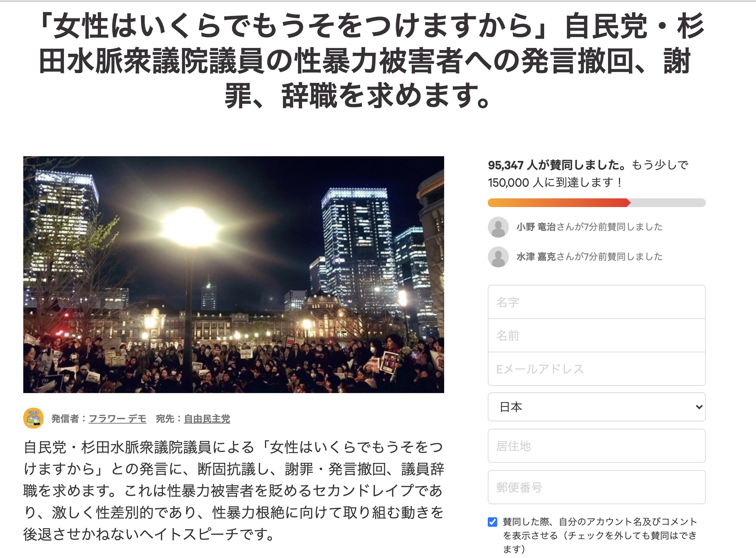Screen dimensions: 756x558
Task: Click avatar icon next to 水津 嘉克
Action: 498,257
